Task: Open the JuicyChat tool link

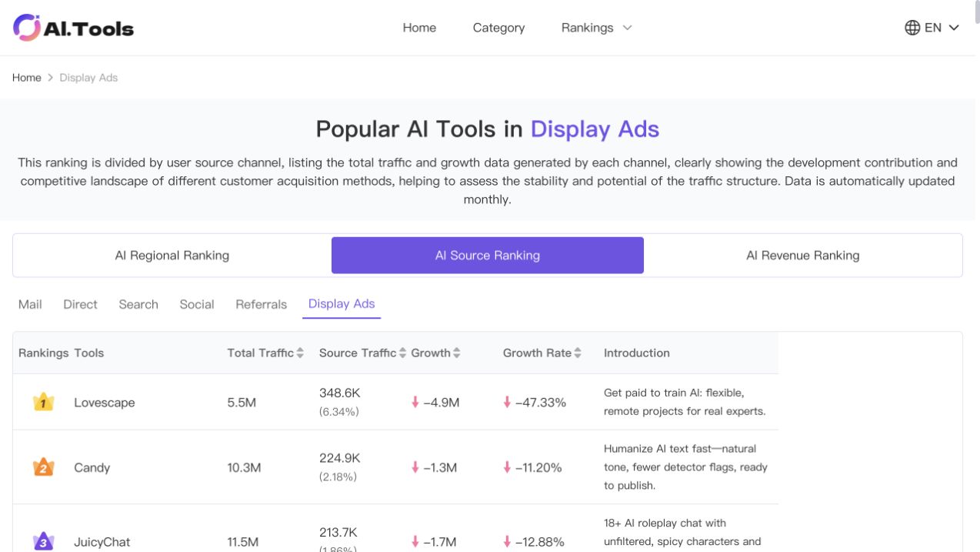Action: (102, 542)
